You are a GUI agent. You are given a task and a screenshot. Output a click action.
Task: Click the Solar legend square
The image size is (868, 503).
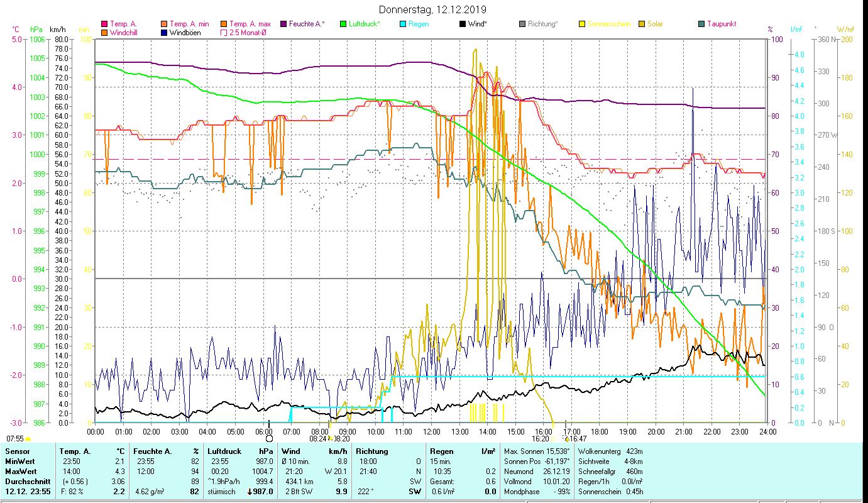click(x=642, y=25)
